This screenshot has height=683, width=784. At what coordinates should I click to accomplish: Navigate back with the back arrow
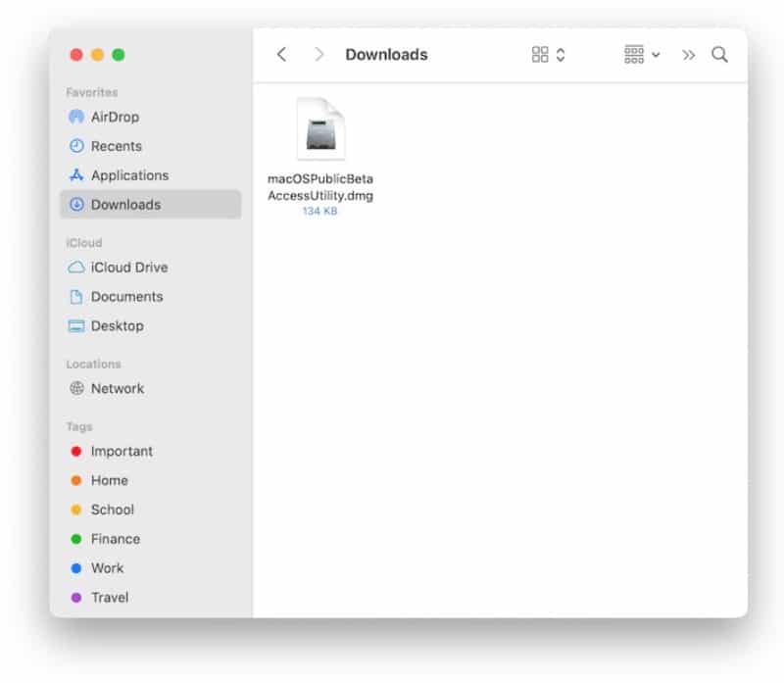point(281,55)
